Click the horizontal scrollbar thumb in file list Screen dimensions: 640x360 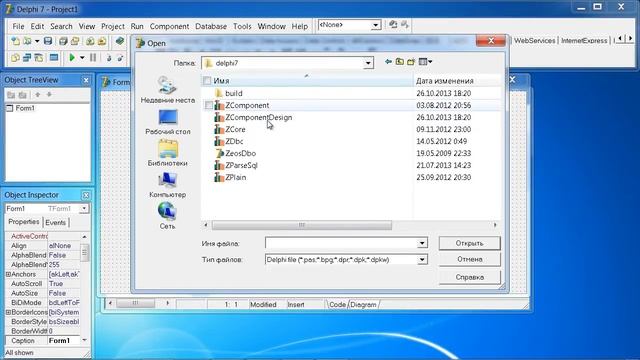pyautogui.click(x=302, y=225)
